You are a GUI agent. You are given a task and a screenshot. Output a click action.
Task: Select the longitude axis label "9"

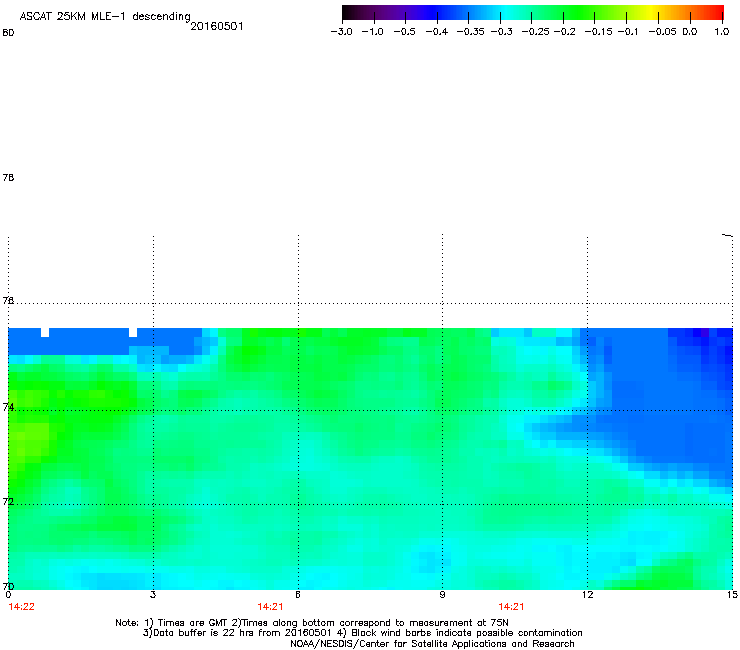[442, 595]
